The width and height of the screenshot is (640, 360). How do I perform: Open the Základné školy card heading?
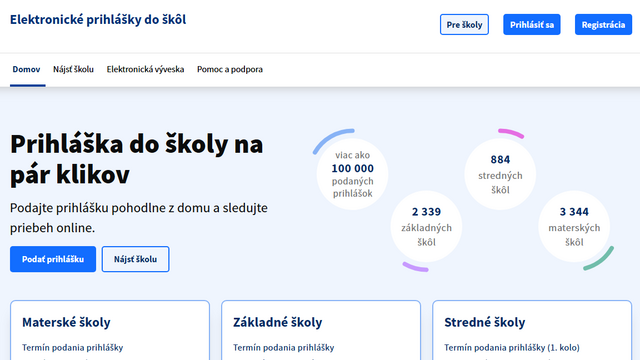click(x=278, y=322)
